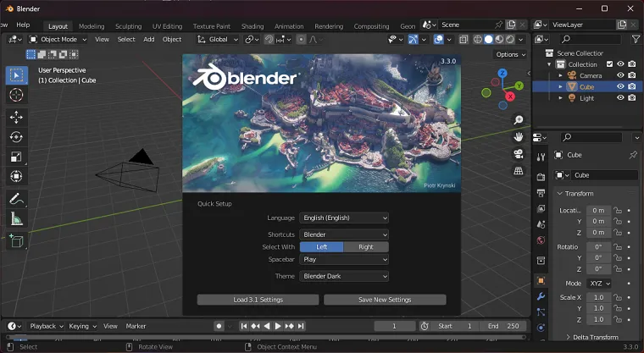This screenshot has width=644, height=353.
Task: Select the Measure tool
Action: (x=16, y=218)
